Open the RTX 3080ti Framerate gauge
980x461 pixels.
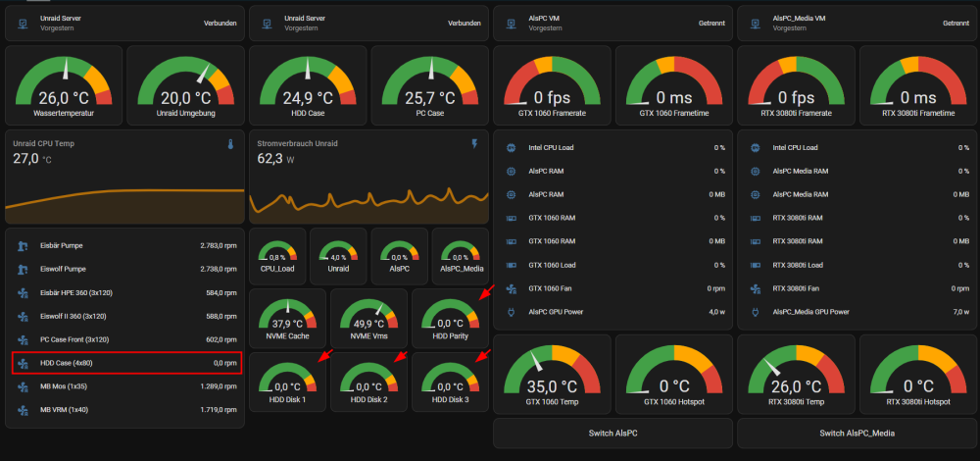pos(796,85)
